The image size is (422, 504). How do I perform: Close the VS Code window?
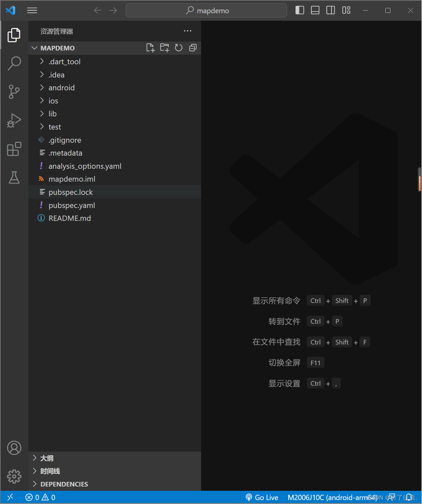[410, 11]
